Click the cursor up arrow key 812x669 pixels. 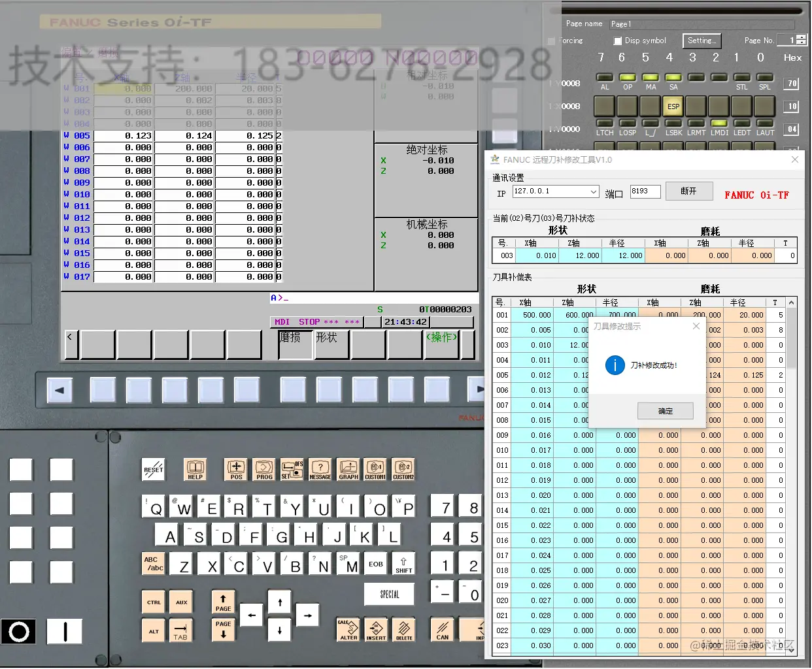coord(280,602)
